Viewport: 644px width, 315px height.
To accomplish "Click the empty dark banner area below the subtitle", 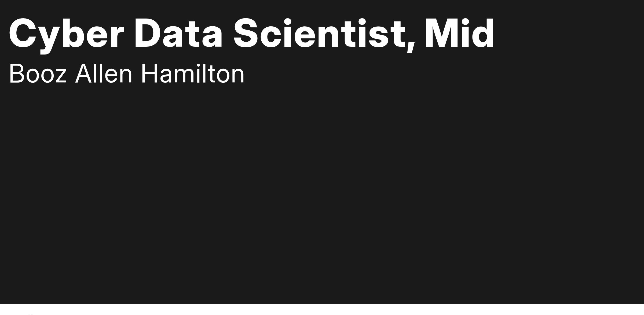I will (x=322, y=193).
